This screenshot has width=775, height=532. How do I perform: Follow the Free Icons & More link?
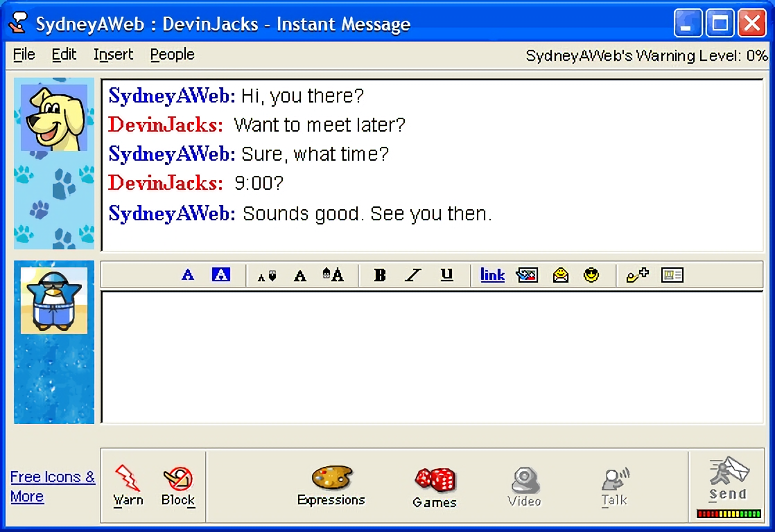click(53, 486)
